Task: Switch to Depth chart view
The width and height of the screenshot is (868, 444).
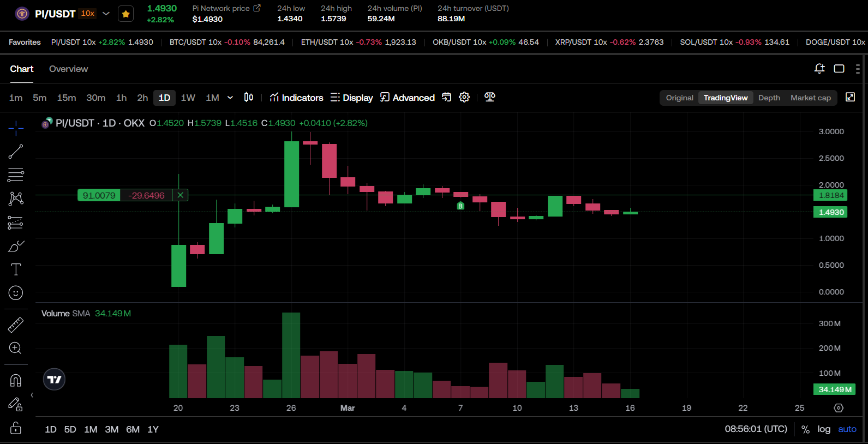Action: point(769,98)
